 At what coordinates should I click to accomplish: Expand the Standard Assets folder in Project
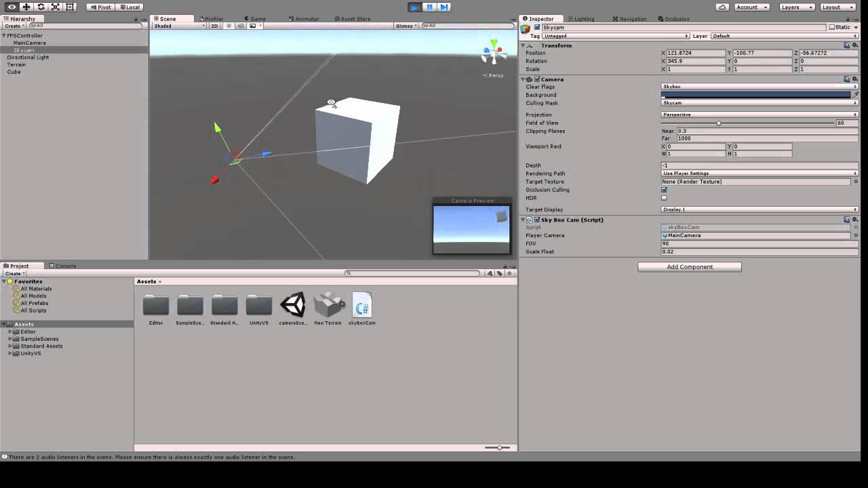[9, 346]
